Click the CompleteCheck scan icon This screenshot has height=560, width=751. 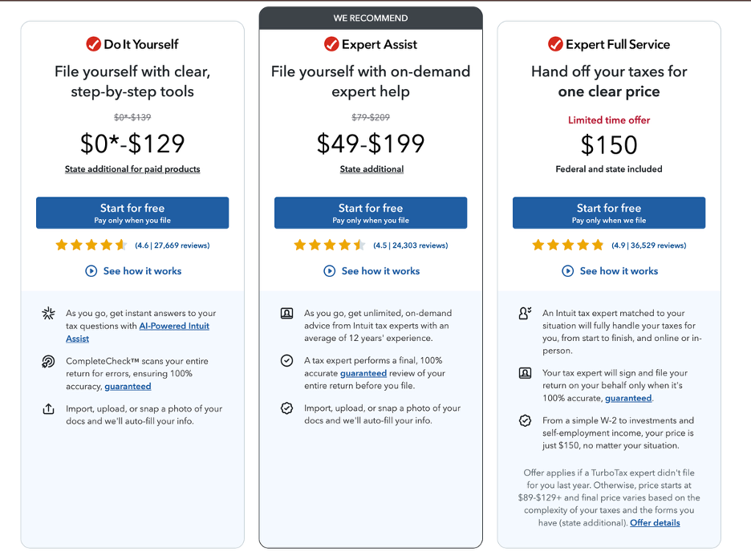[48, 361]
